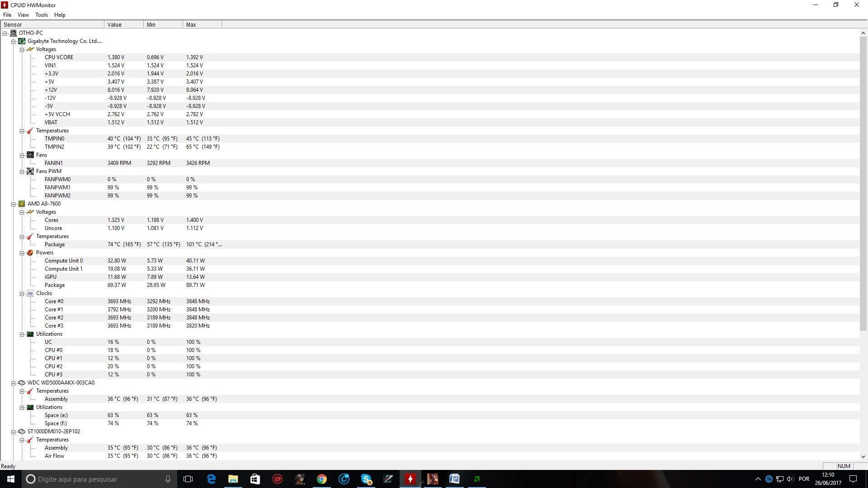Screen dimensions: 868x488
Task: Open the Microsoft Store taskbar icon
Action: point(255,479)
